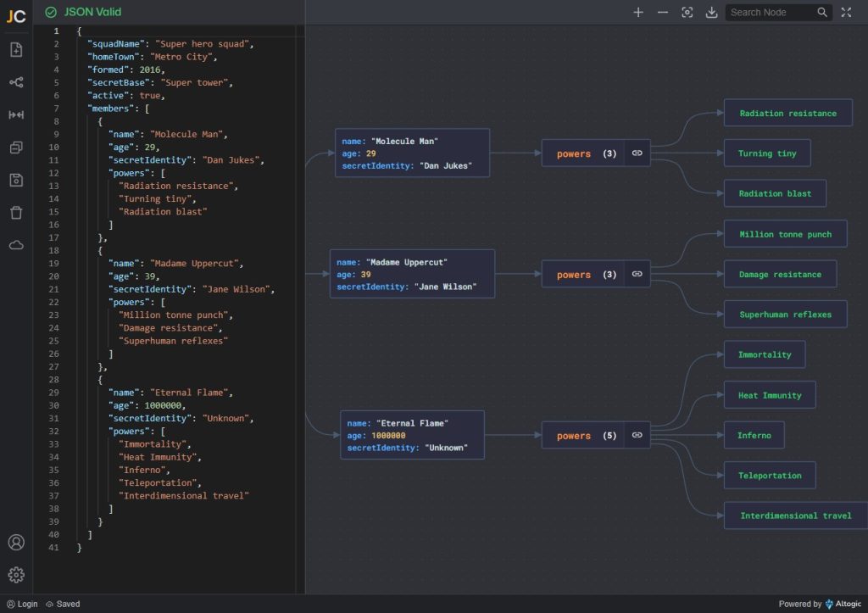Screen dimensions: 868x613
Task: Select the Superhuman reflexes node
Action: tap(786, 314)
